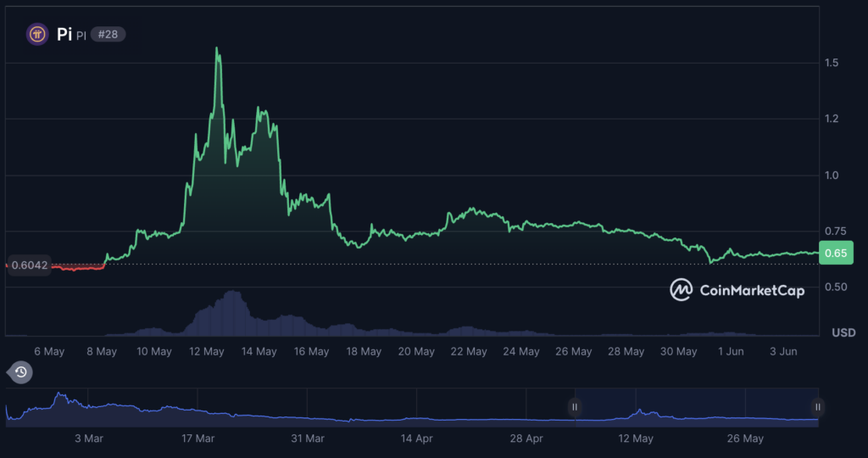Click the 3 Mar navigator label

(x=89, y=438)
